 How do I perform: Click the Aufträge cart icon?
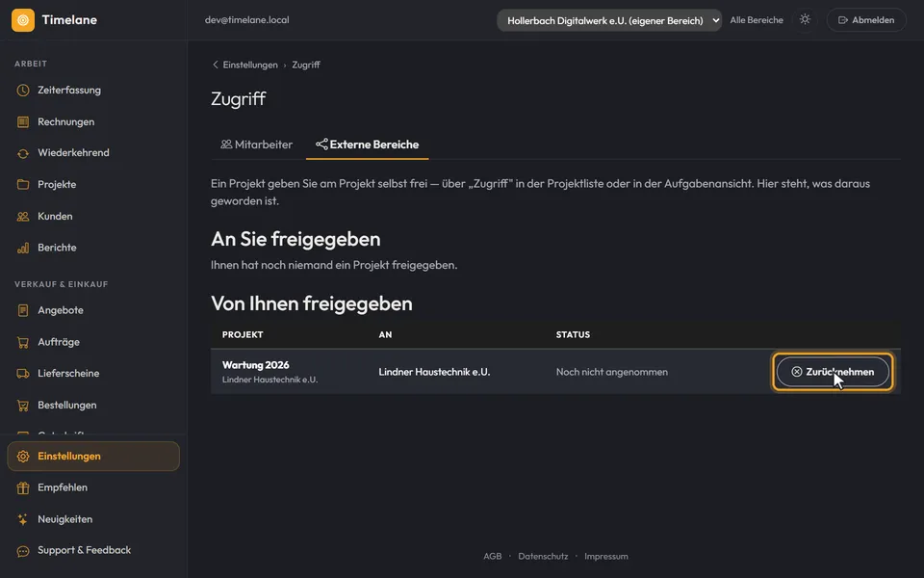click(23, 342)
